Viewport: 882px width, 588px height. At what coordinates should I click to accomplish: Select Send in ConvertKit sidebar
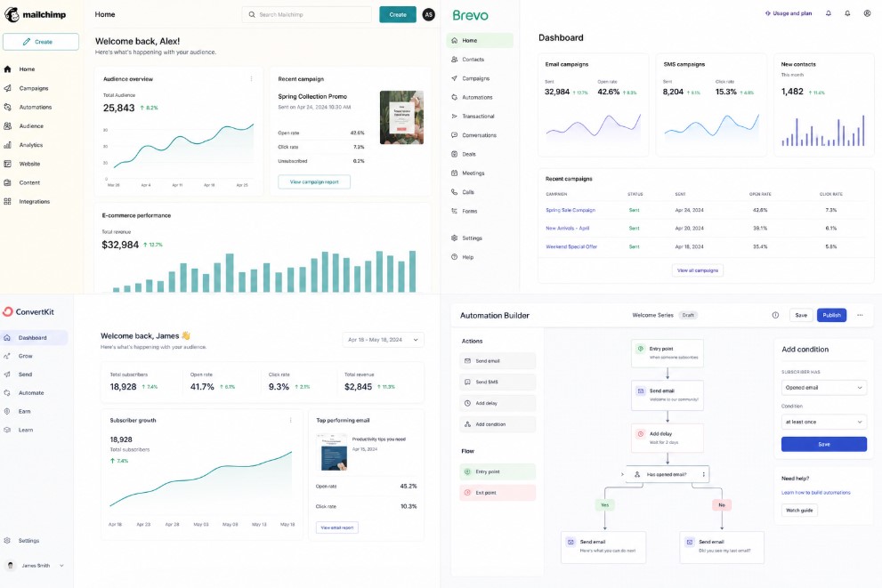pos(18,375)
